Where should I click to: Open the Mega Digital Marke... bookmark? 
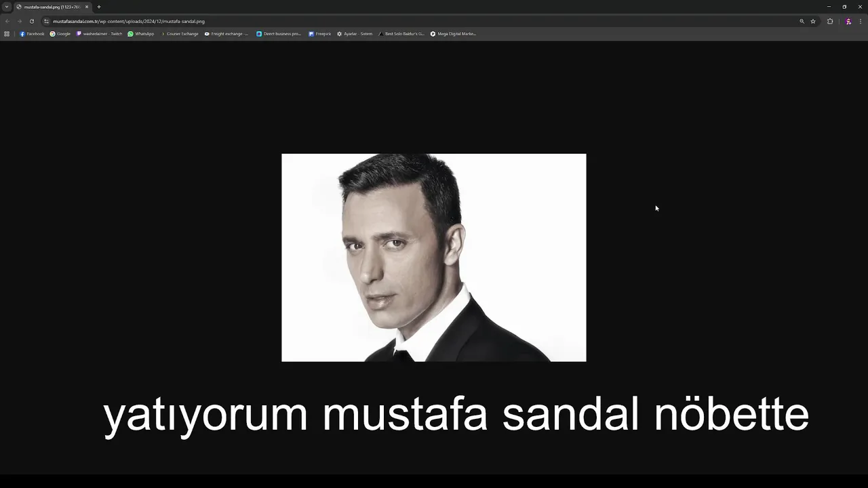(x=453, y=34)
